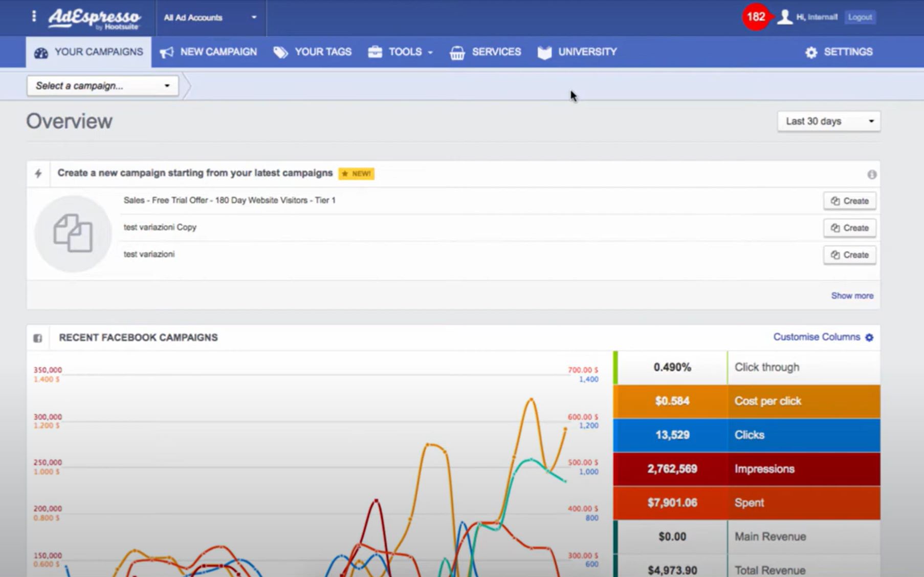Click the user profile icon in the header

(784, 17)
